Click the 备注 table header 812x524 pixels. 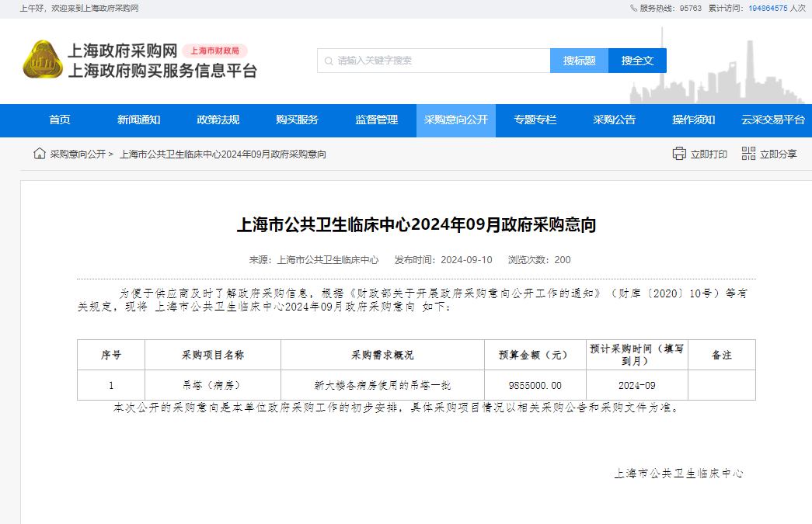(x=722, y=355)
